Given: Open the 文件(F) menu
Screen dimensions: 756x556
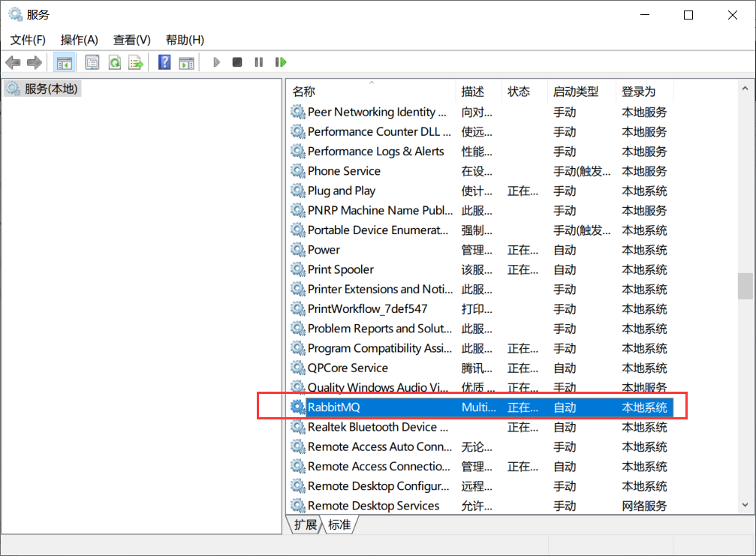Looking at the screenshot, I should point(28,40).
